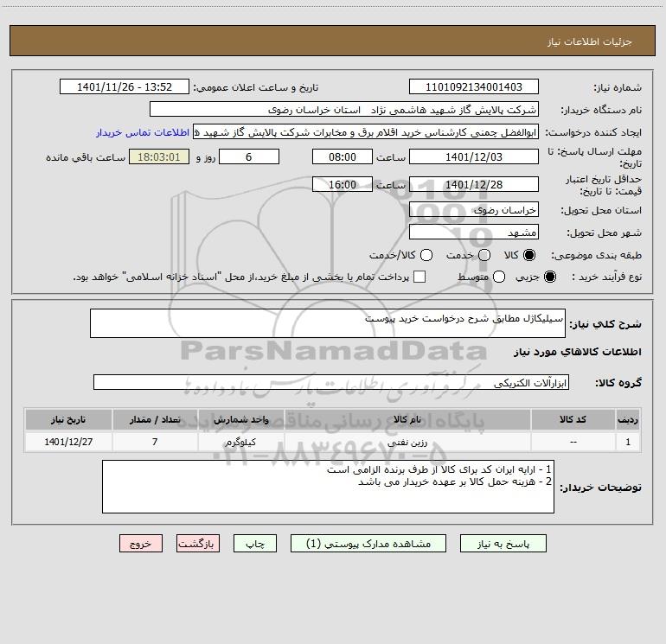Click the خروج exit button
This screenshot has height=644, width=666.
141,544
